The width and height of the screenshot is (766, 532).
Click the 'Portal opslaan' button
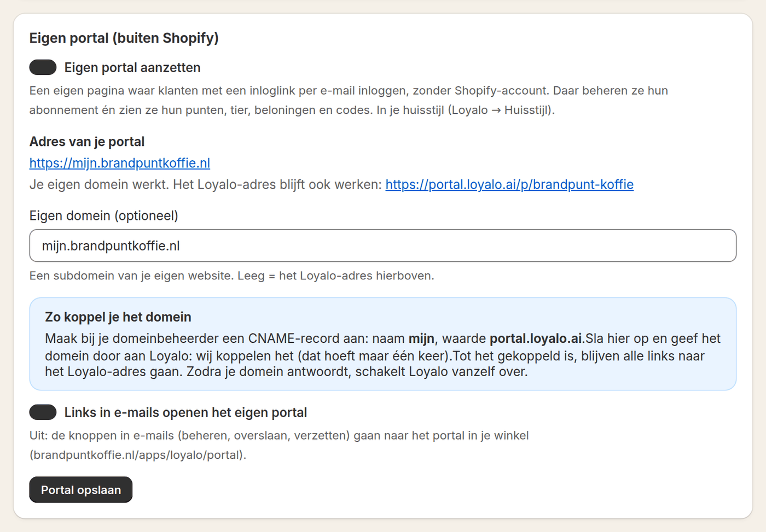81,490
